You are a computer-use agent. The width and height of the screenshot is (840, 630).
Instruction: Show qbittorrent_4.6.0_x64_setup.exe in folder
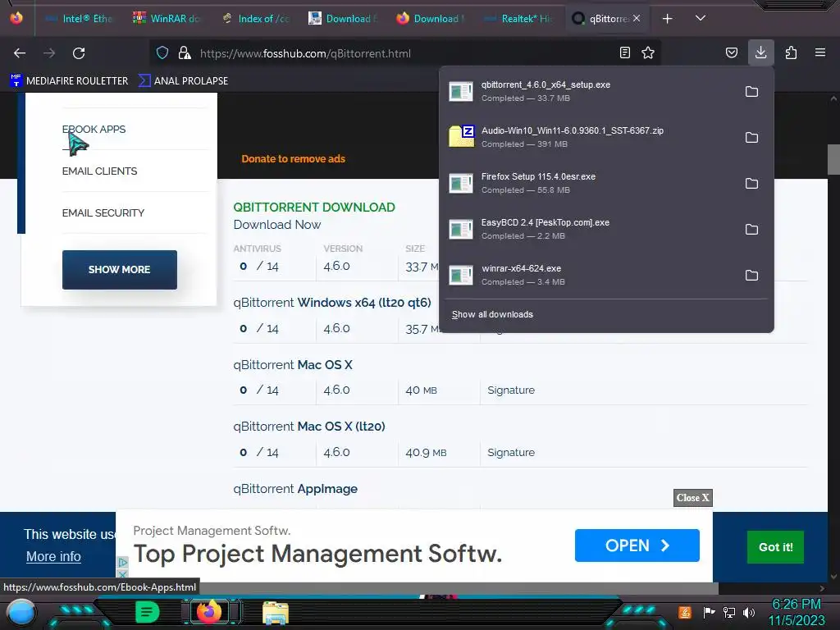[751, 92]
